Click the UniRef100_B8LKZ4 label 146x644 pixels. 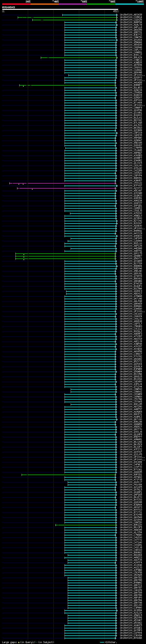131,58
